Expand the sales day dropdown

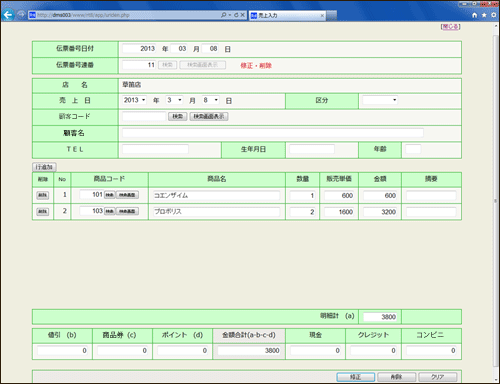211,100
